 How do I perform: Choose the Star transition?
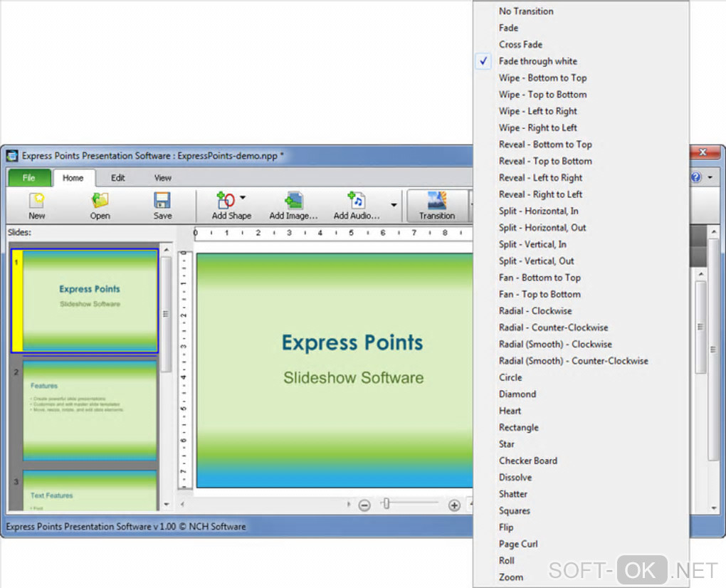(581, 444)
